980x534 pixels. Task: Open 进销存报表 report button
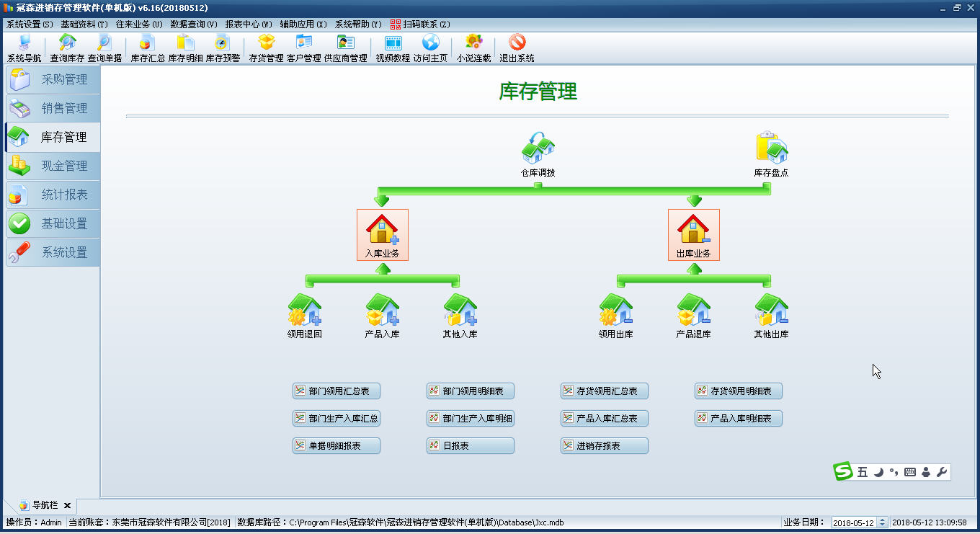click(605, 445)
